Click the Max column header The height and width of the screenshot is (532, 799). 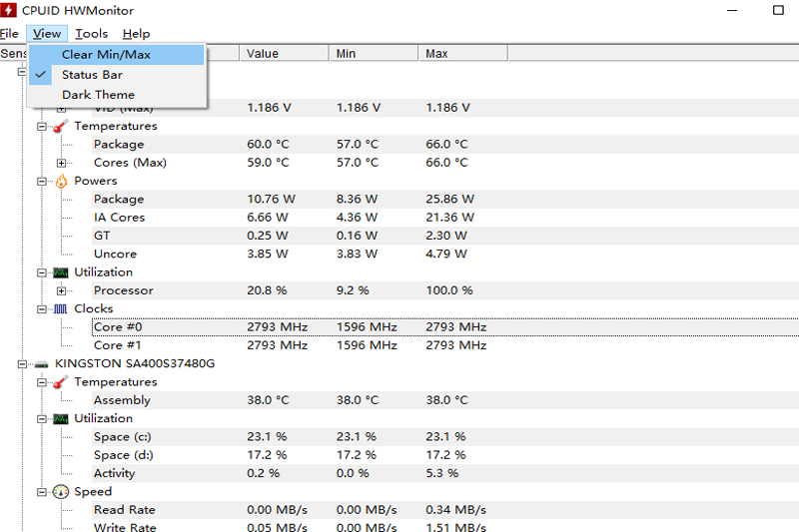[x=462, y=54]
